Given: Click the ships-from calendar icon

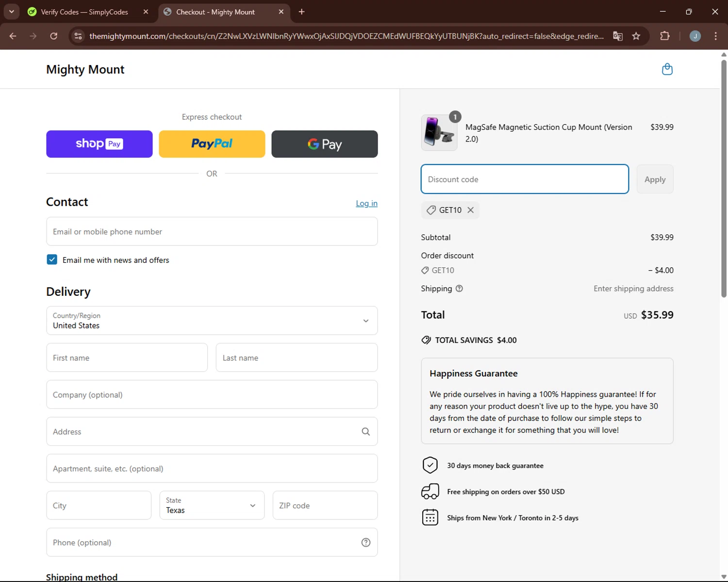Looking at the screenshot, I should (430, 517).
